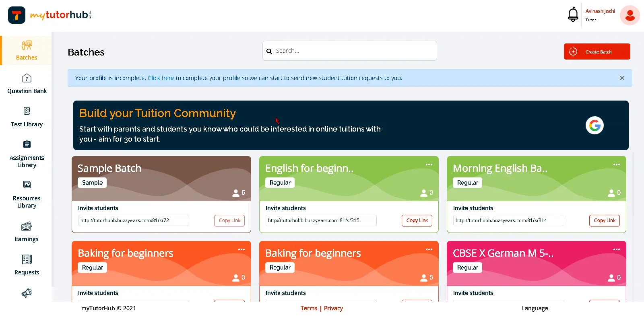
Task: Open the Terms link in footer
Action: [309, 308]
